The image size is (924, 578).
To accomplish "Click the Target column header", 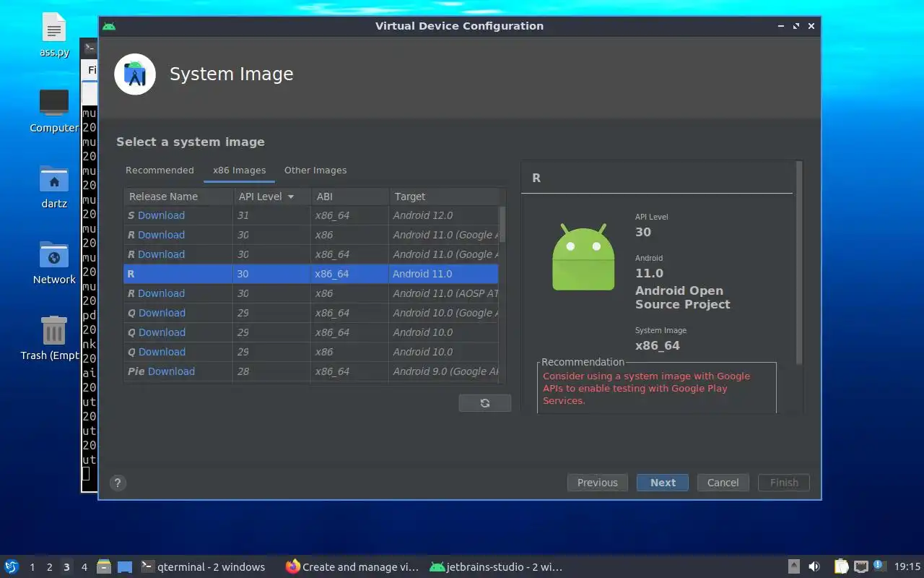I will (444, 197).
